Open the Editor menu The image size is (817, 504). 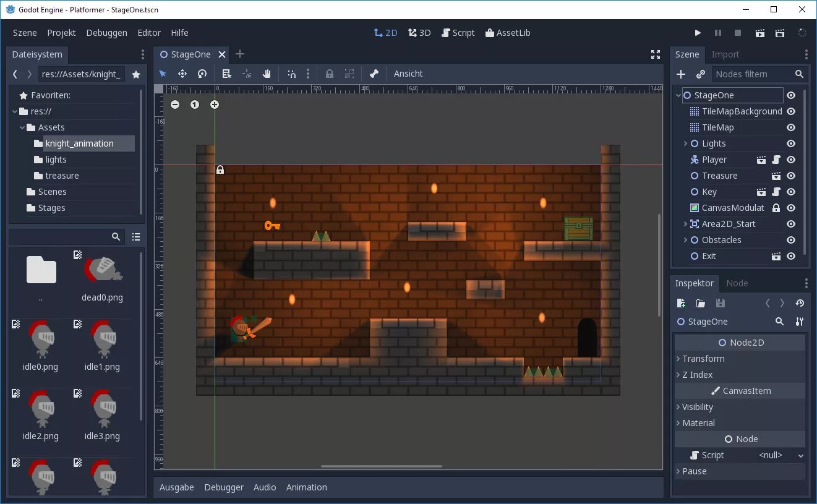click(x=149, y=33)
